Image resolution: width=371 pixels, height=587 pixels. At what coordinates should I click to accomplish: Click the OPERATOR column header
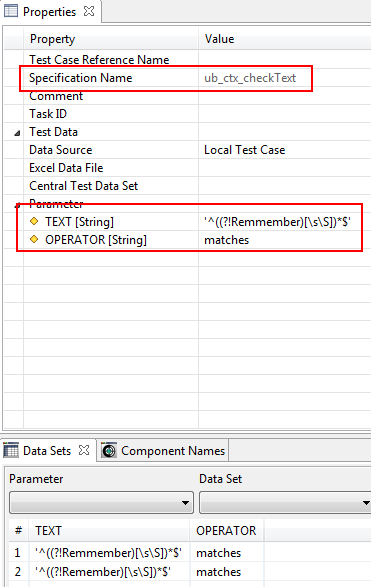coord(226,530)
